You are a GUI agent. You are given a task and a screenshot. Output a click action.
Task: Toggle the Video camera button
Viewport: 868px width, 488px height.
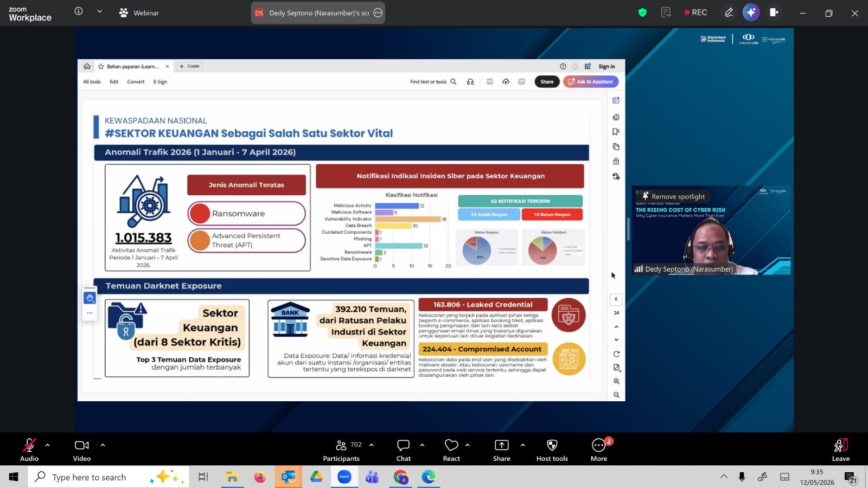coord(82,450)
